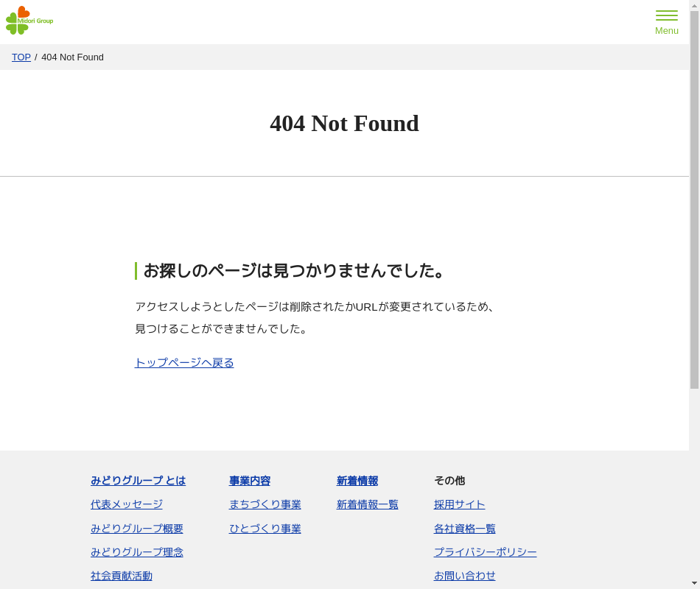Open 各社資格一覧 link
Viewport: 700px width, 589px height.
[465, 529]
